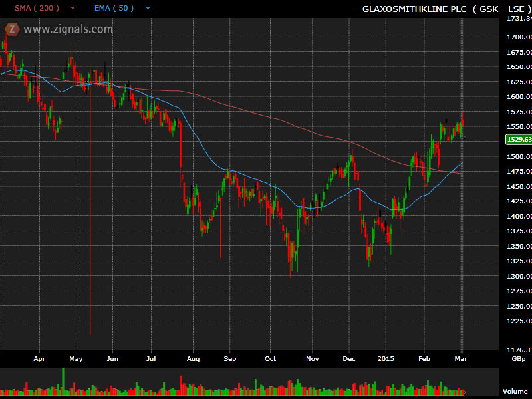Click the 1225.00 price axis label
The image size is (532, 399).
(x=519, y=321)
